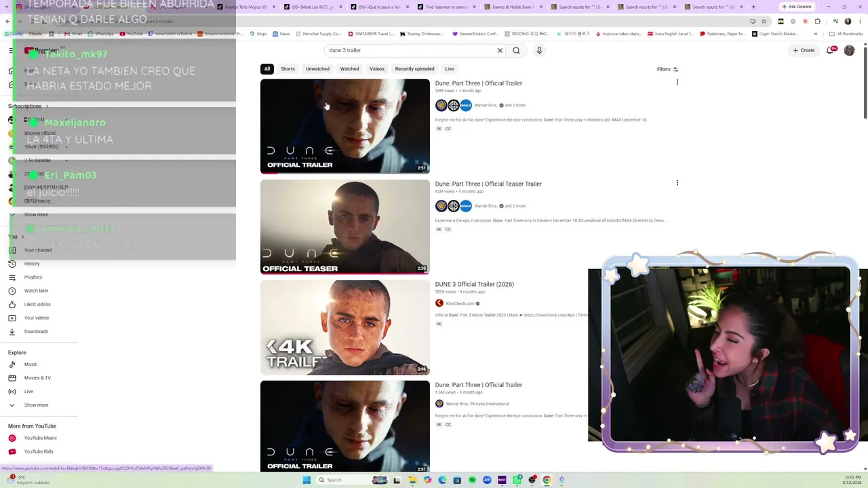Expand Show more under Explore

pyautogui.click(x=36, y=405)
